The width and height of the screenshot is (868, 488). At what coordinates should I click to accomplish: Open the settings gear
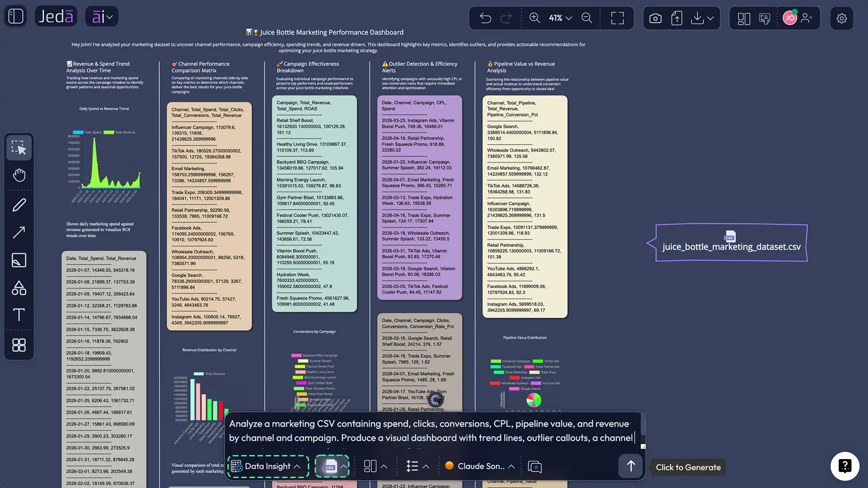[x=842, y=19]
